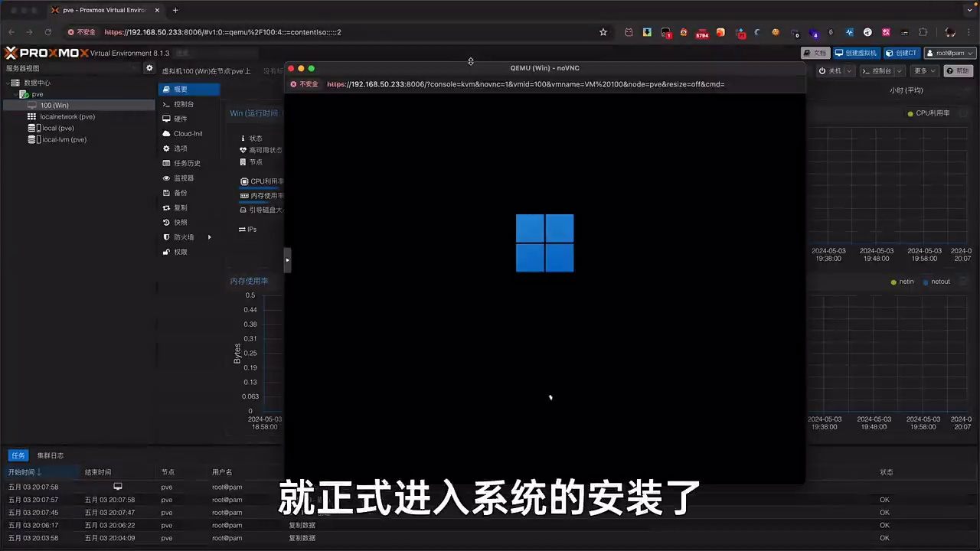Click the 控制台 console button in the VM toolbar

(x=876, y=71)
